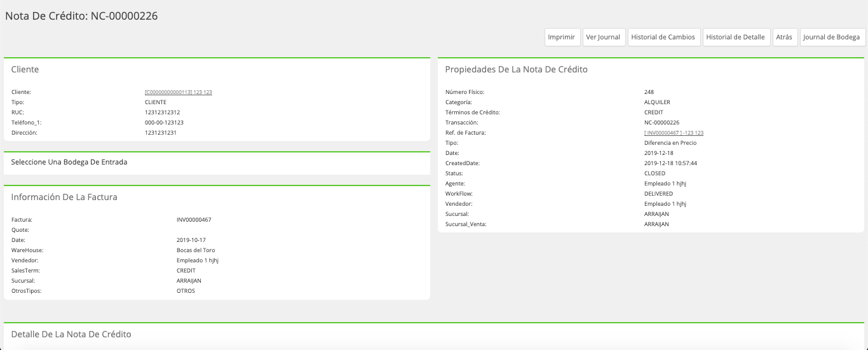Click Transacción value NC-00000226
This screenshot has height=350, width=868.
[x=661, y=123]
